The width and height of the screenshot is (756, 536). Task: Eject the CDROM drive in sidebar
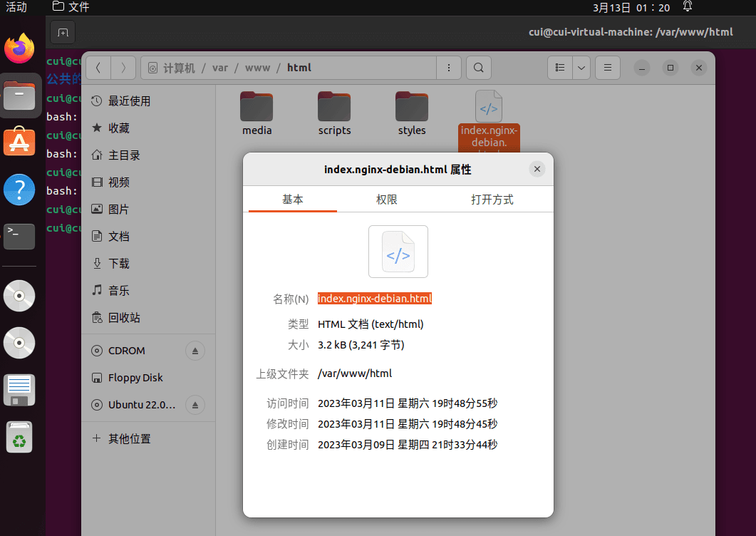pyautogui.click(x=195, y=351)
